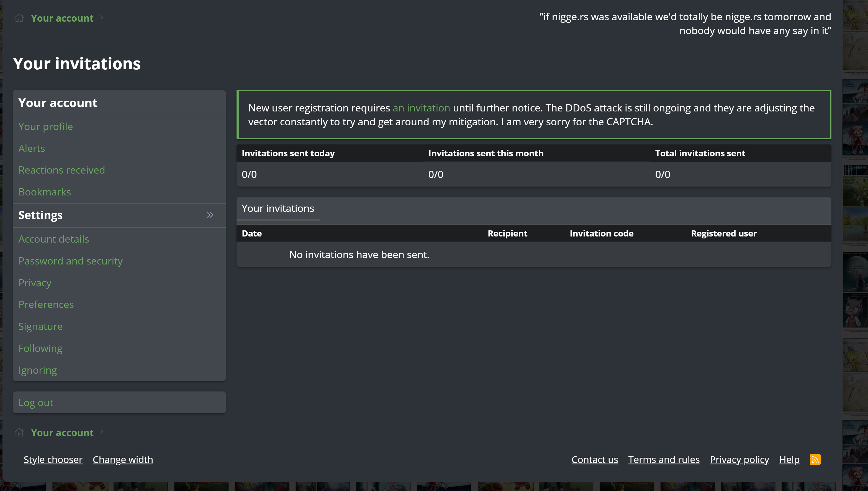Click chevron after top Your account breadcrumb
Viewport: 868px width, 491px height.
pyautogui.click(x=101, y=17)
